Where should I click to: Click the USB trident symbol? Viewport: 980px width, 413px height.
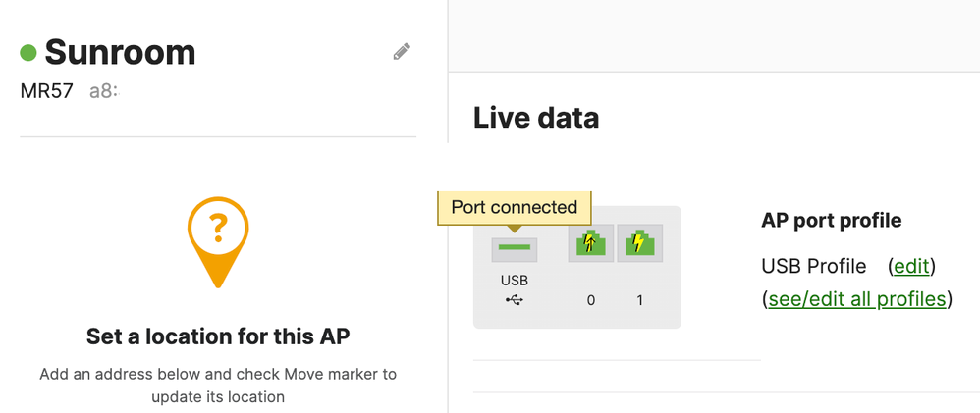click(x=515, y=300)
